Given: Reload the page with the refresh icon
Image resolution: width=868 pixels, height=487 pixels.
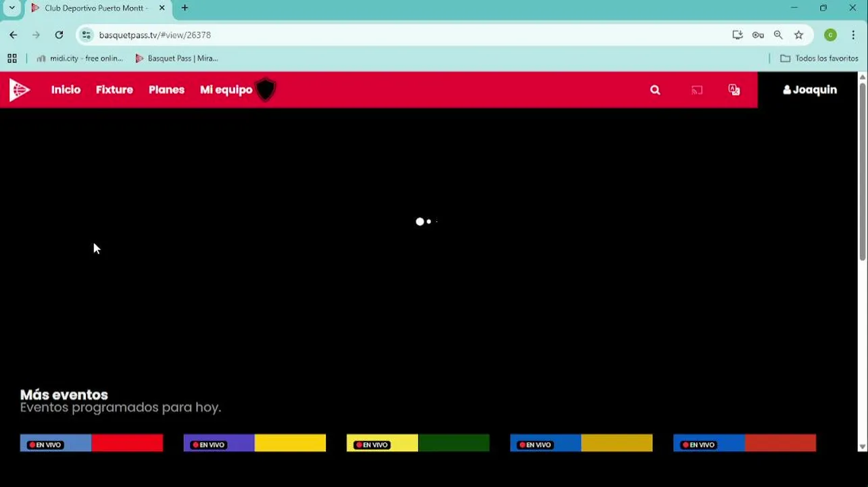Looking at the screenshot, I should pyautogui.click(x=59, y=35).
